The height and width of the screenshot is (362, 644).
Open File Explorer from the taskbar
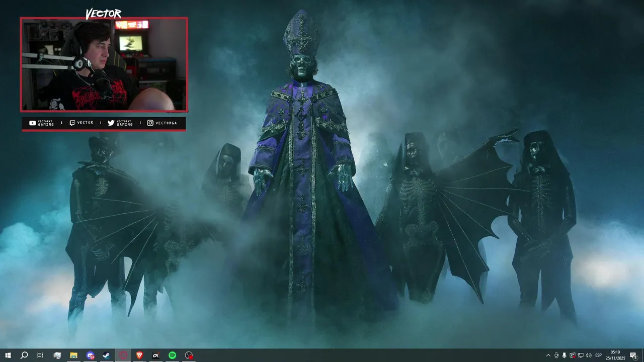(x=73, y=355)
